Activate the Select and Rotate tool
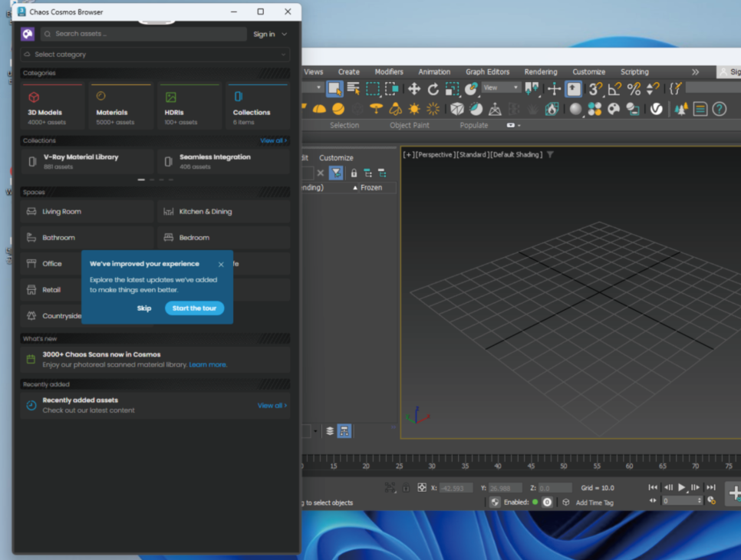Screen dimensions: 741x560 [x=433, y=89]
